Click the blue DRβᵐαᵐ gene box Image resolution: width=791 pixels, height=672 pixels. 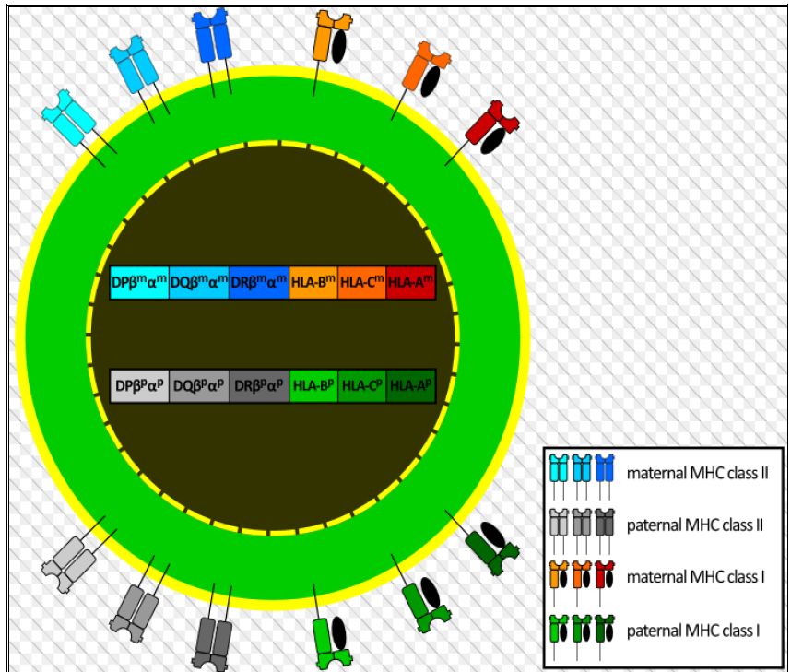pos(259,283)
